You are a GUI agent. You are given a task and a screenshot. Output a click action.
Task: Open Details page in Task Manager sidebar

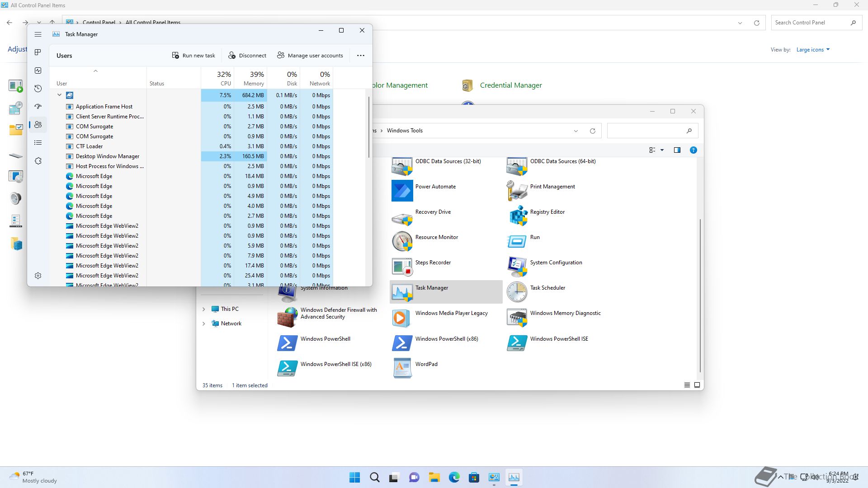(38, 143)
